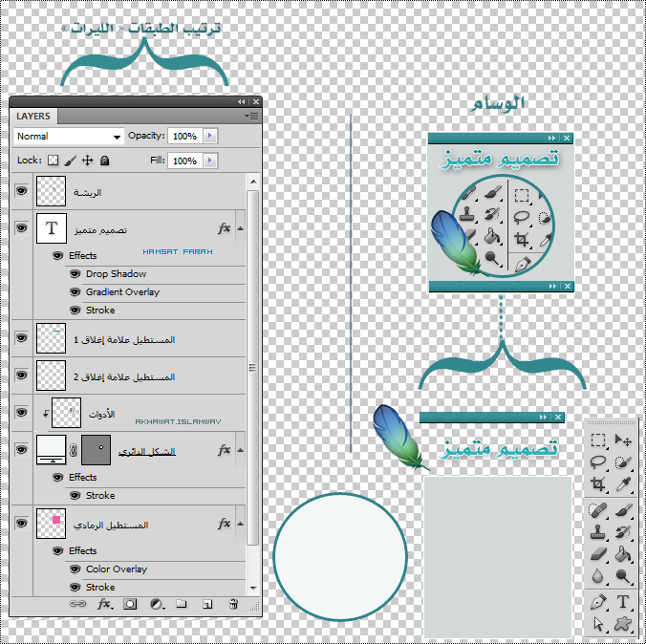Lock layer position
The width and height of the screenshot is (646, 644).
(x=87, y=161)
